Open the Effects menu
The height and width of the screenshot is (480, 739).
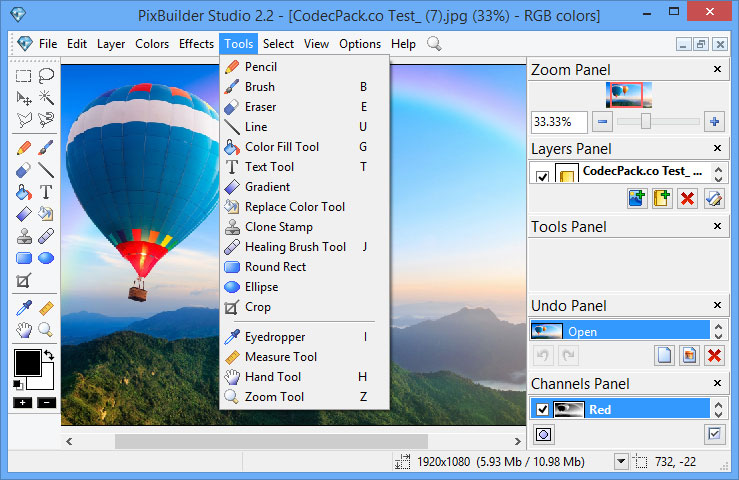point(196,44)
